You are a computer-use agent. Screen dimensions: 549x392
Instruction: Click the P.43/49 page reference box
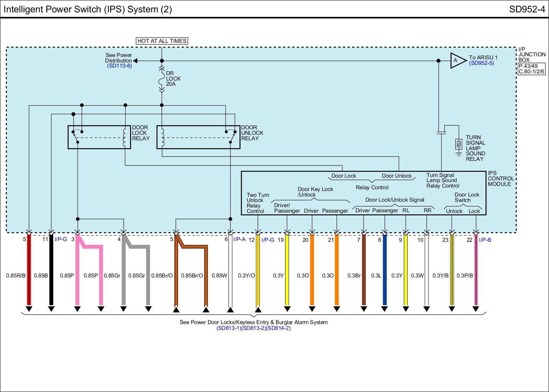(528, 66)
